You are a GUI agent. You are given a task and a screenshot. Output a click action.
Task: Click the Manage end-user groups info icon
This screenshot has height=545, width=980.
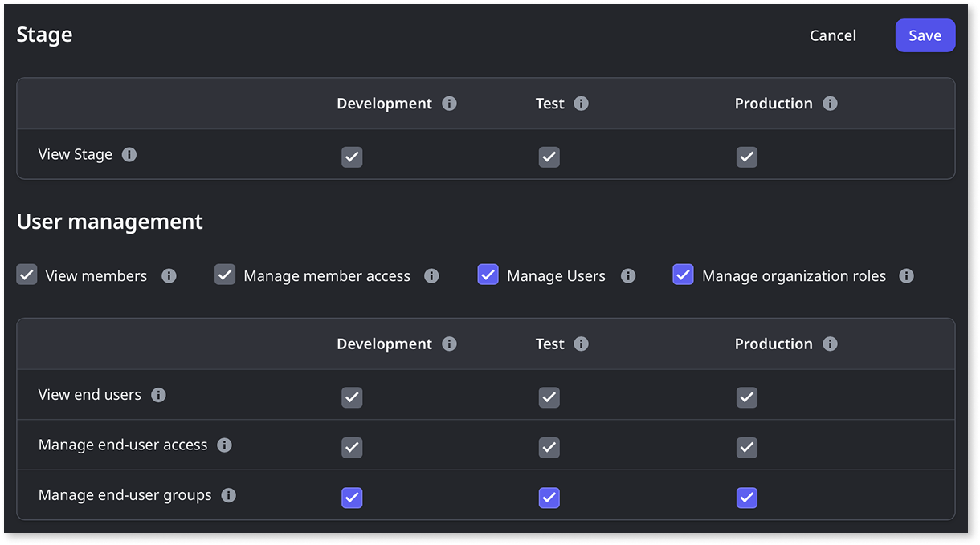229,495
